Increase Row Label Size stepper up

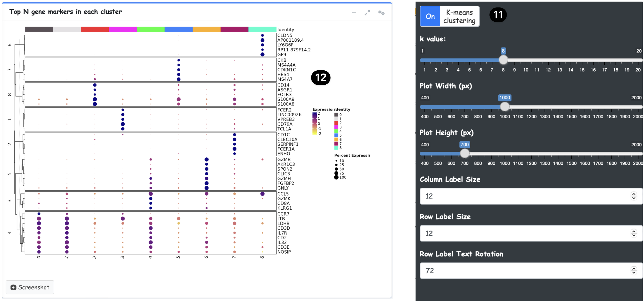(634, 231)
